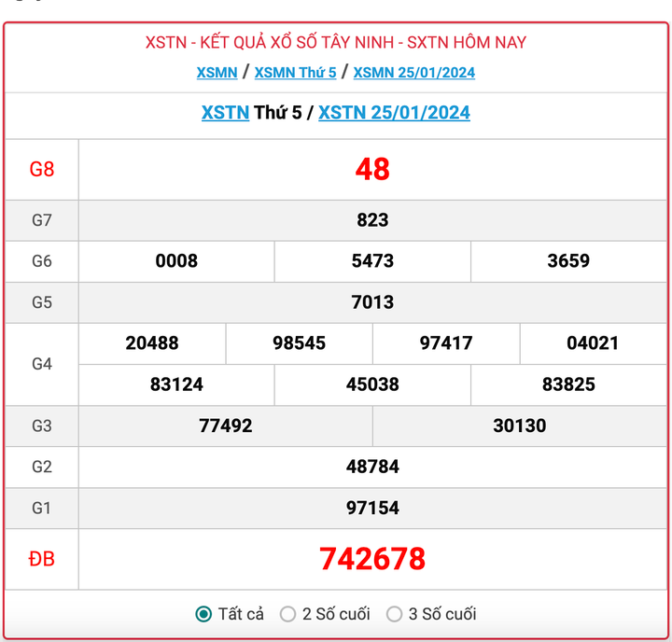Click the G4 row label
672x642 pixels.
click(42, 364)
